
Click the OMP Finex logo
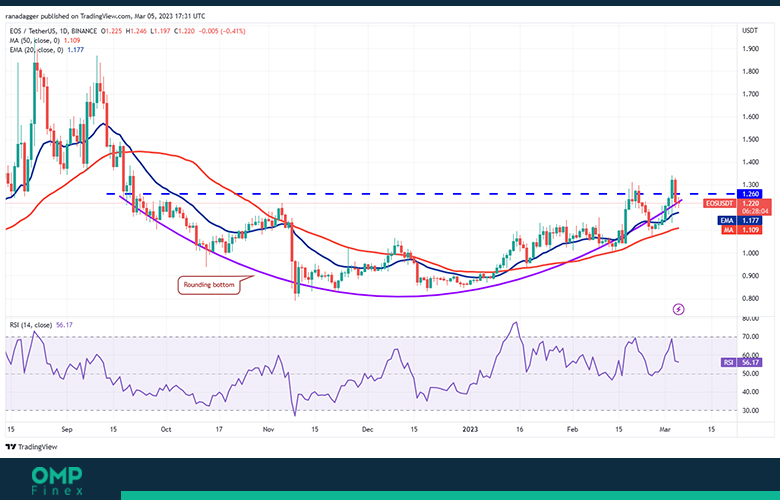[x=57, y=481]
